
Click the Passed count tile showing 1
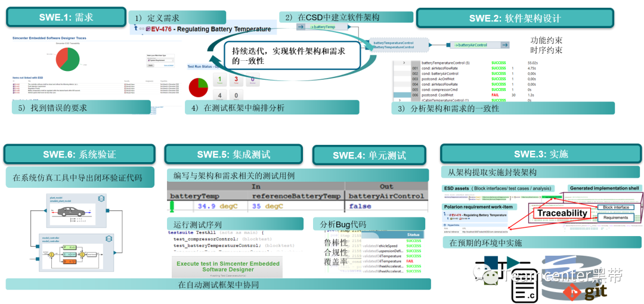(219, 80)
